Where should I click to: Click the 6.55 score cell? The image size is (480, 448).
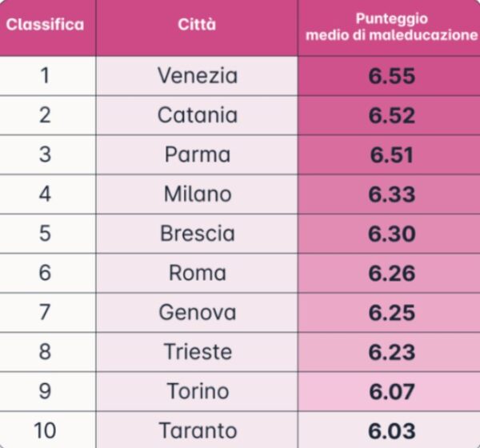[x=391, y=76]
